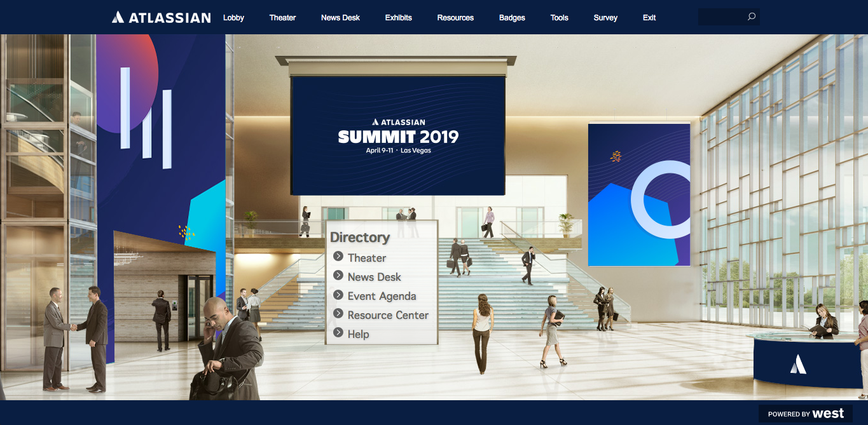Open the Resources menu item
The image size is (868, 425).
pos(455,18)
